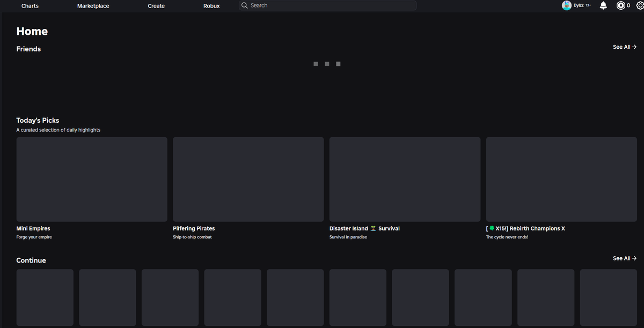Click See All for the Continue section
This screenshot has width=644, height=328.
tap(624, 258)
